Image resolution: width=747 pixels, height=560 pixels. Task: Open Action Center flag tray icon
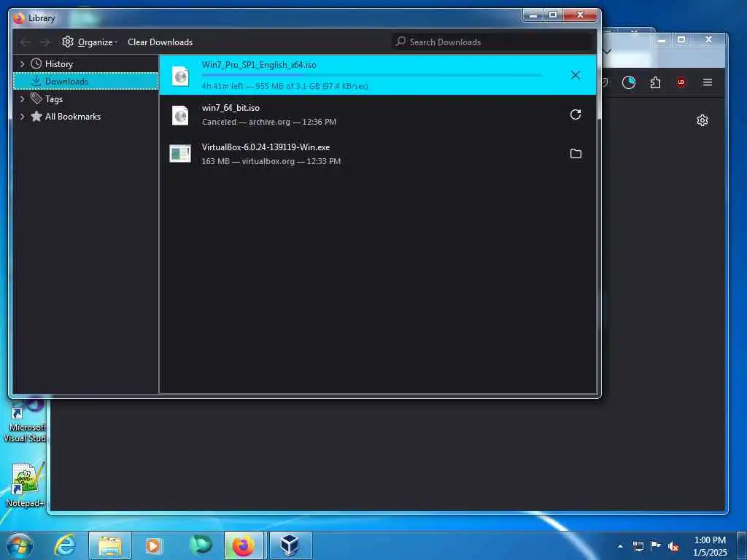point(656,546)
